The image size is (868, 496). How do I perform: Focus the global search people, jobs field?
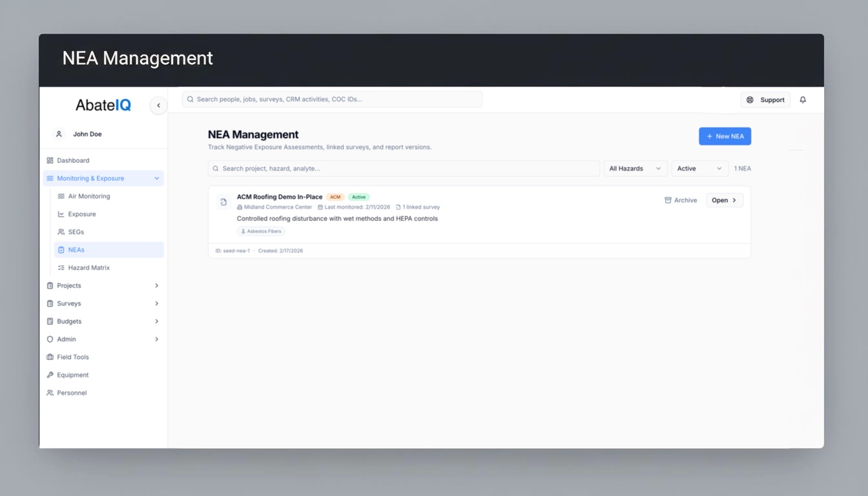click(x=332, y=99)
